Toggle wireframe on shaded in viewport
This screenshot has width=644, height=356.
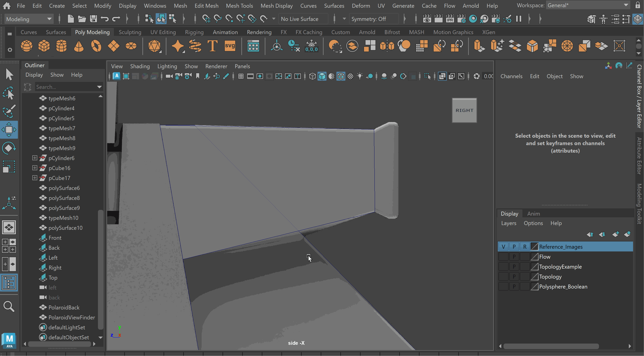point(341,76)
